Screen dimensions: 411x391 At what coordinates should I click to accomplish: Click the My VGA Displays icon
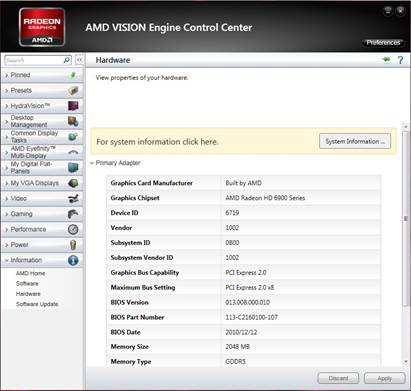pos(73,183)
